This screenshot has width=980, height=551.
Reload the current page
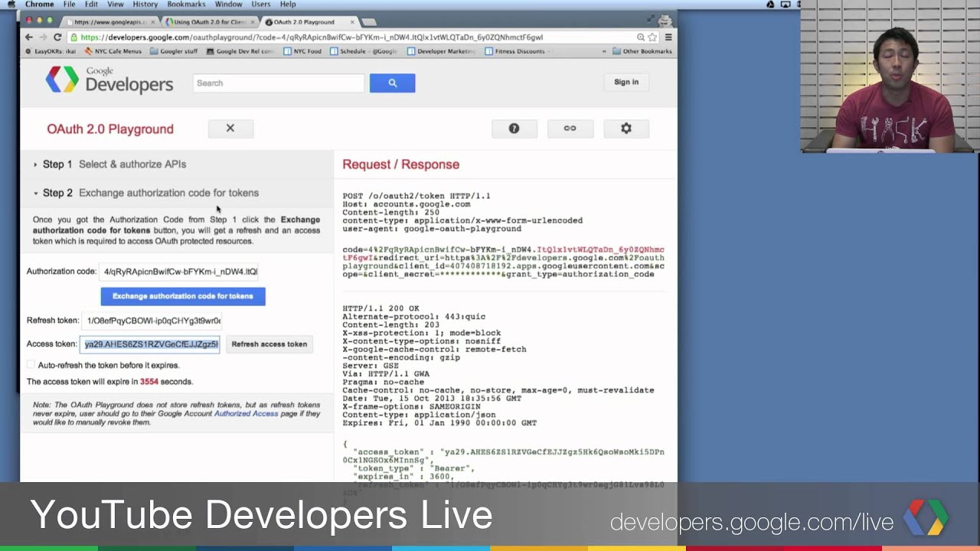pos(57,37)
